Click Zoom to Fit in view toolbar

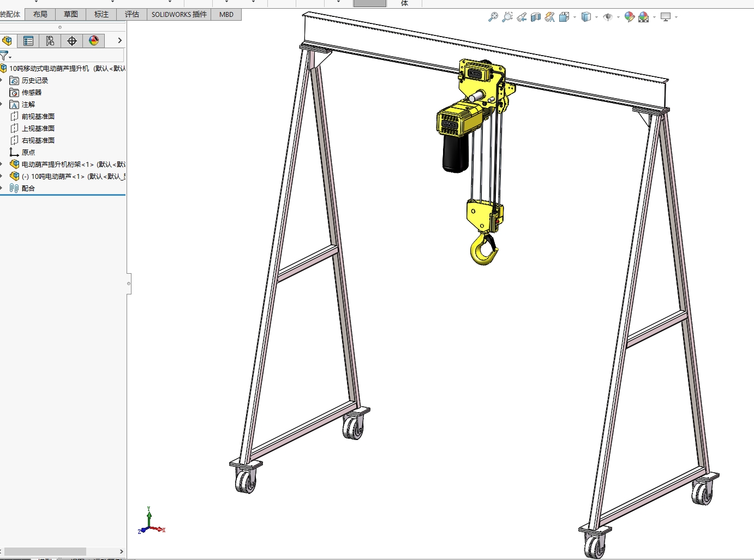tap(493, 17)
